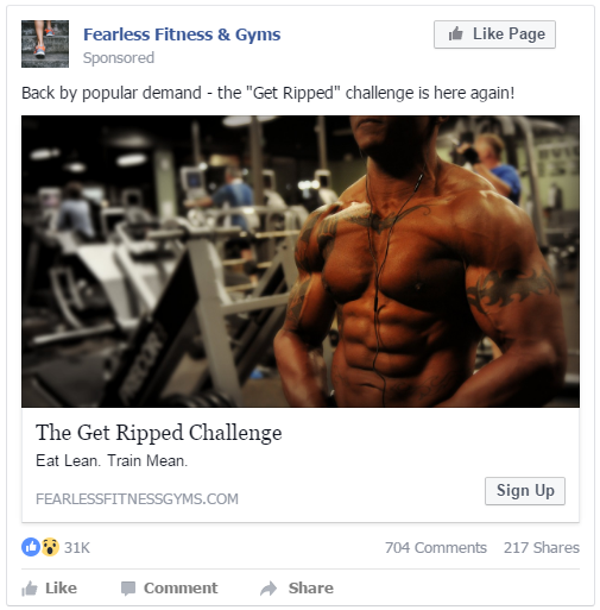Click the Sponsored label
This screenshot has width=600, height=610.
(119, 58)
